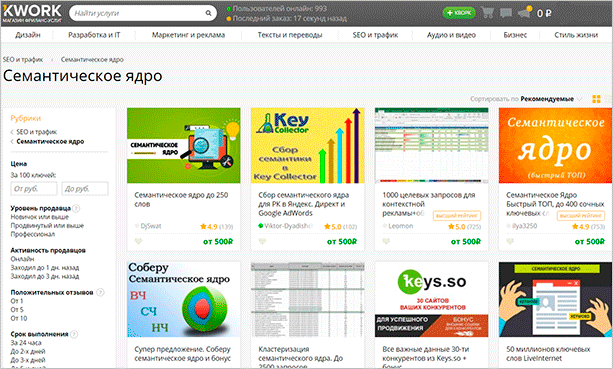
Task: Open the keys.so thumbnail
Action: point(432,299)
